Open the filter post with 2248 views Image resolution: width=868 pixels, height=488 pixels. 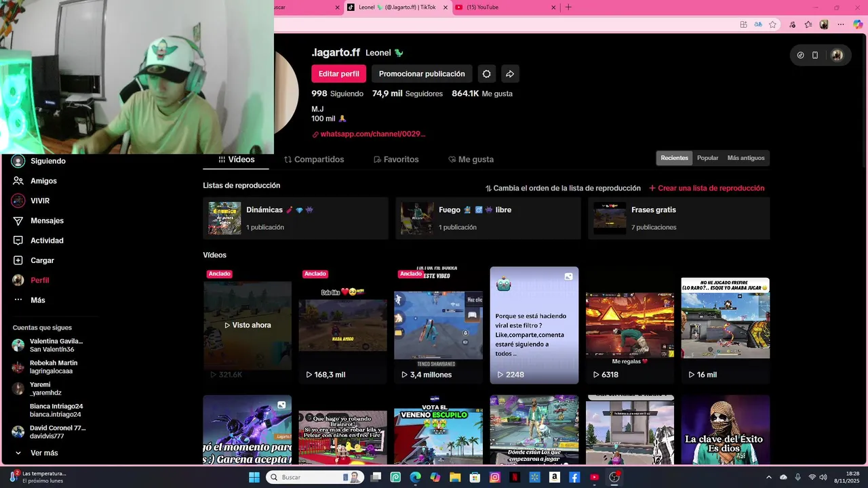(x=534, y=325)
